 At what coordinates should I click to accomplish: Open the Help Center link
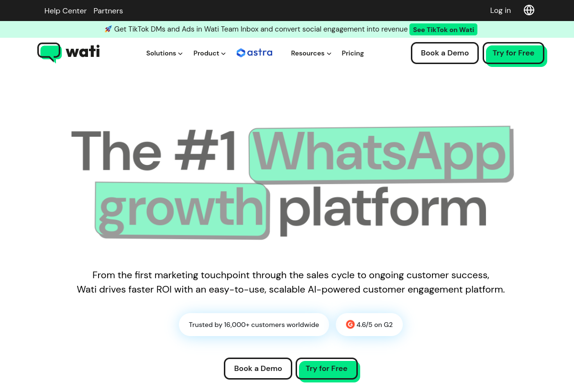pyautogui.click(x=66, y=11)
